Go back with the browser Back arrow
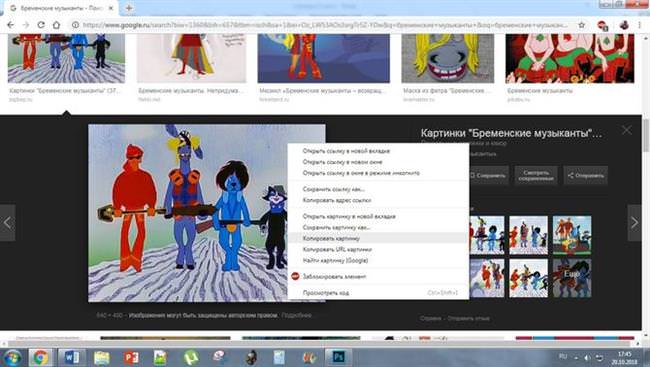The image size is (650, 367). click(10, 25)
